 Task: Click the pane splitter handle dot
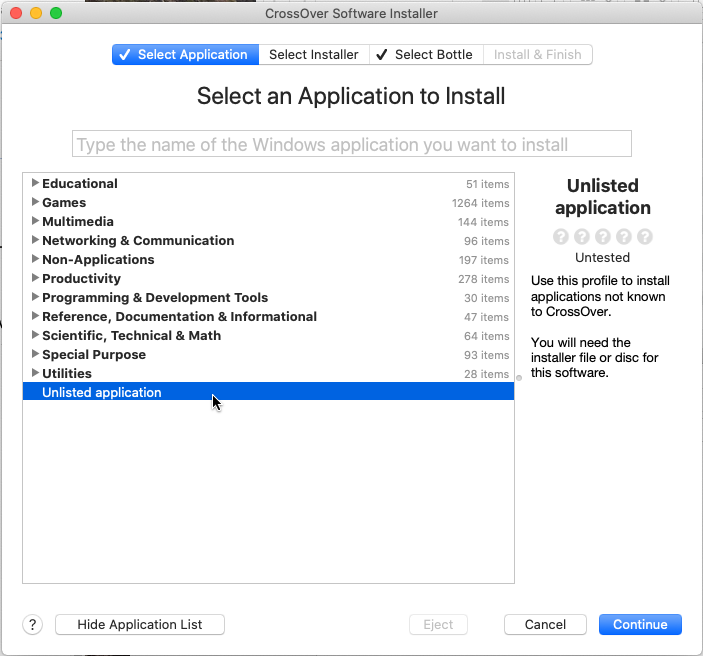coord(519,378)
